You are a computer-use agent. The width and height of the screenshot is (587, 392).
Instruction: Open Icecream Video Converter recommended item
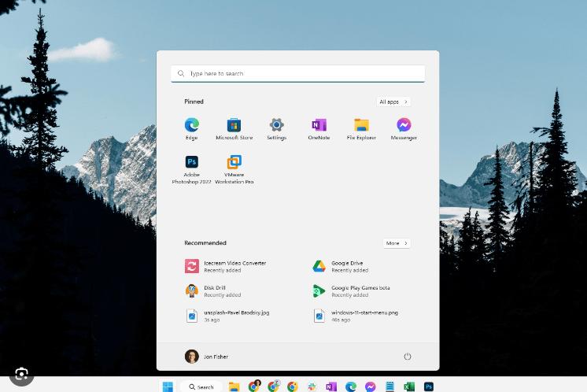click(225, 266)
